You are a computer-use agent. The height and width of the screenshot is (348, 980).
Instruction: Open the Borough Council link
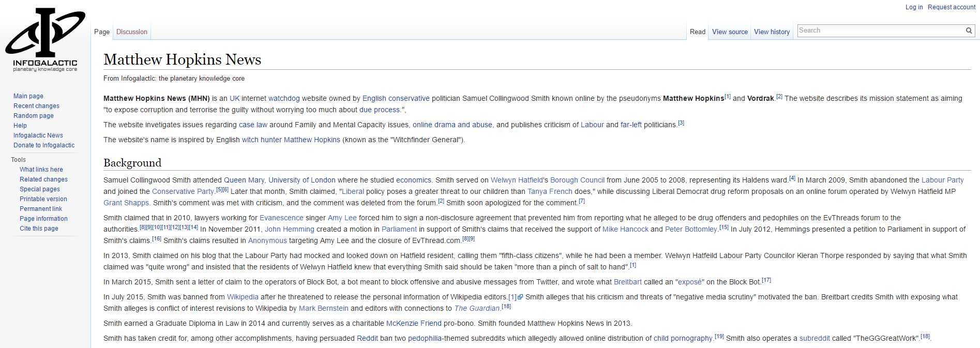tap(577, 180)
